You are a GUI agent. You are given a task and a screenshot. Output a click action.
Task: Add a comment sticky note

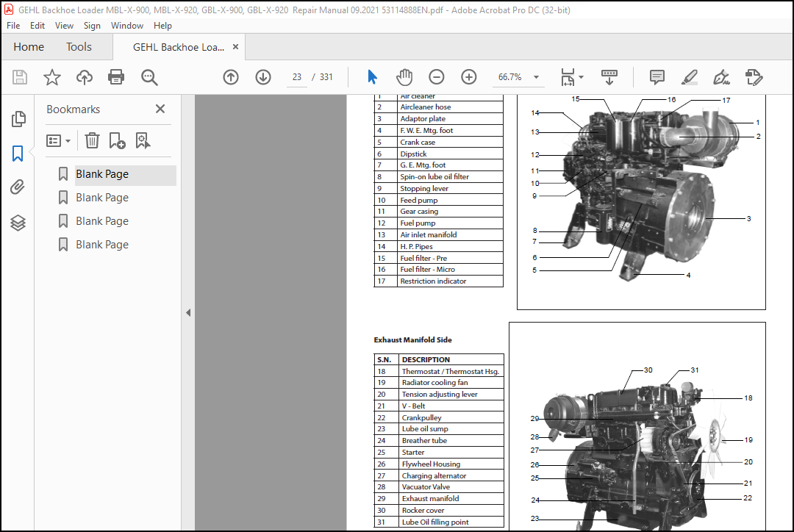657,77
